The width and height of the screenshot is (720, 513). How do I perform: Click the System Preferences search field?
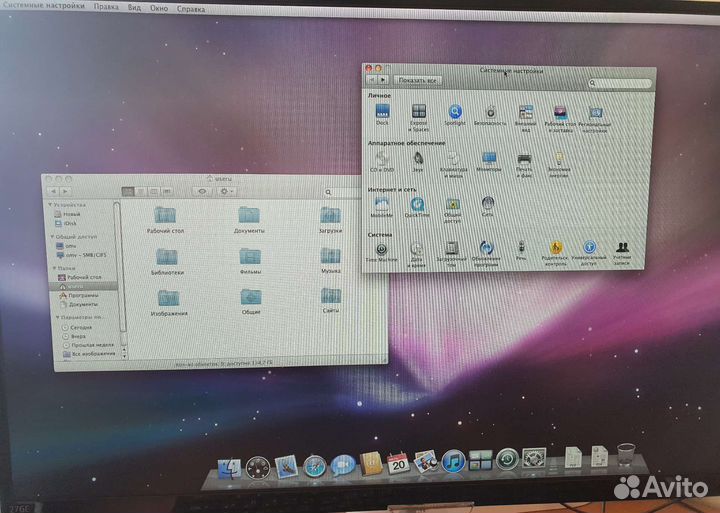[619, 83]
